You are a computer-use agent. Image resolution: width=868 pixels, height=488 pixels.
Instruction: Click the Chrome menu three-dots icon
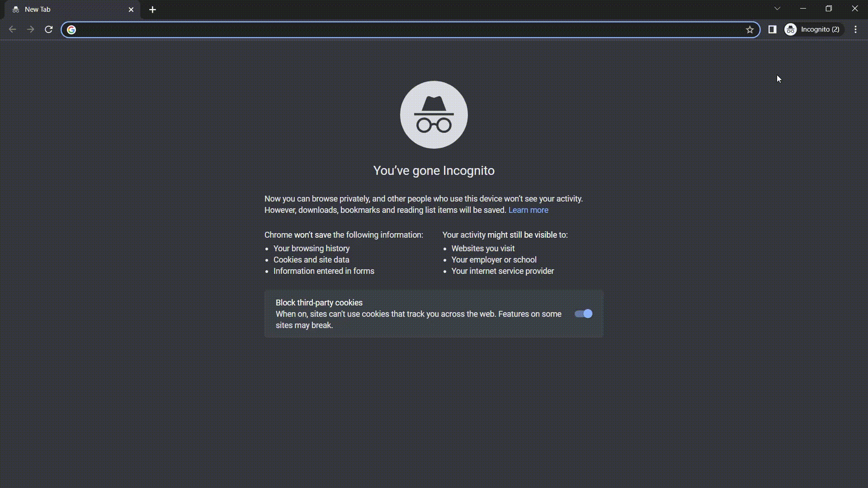pos(856,29)
